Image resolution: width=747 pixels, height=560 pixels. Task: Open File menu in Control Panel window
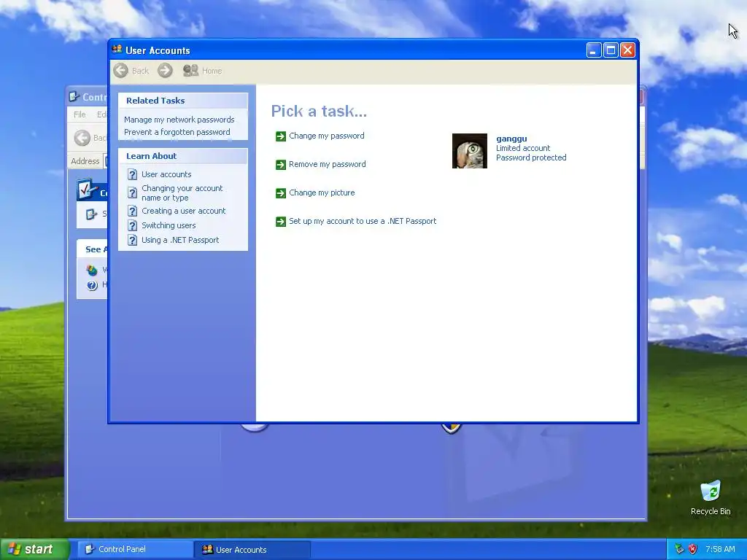click(80, 114)
